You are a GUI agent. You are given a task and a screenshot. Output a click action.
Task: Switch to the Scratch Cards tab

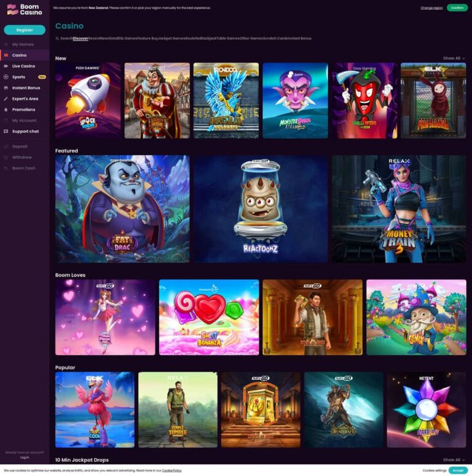(275, 39)
